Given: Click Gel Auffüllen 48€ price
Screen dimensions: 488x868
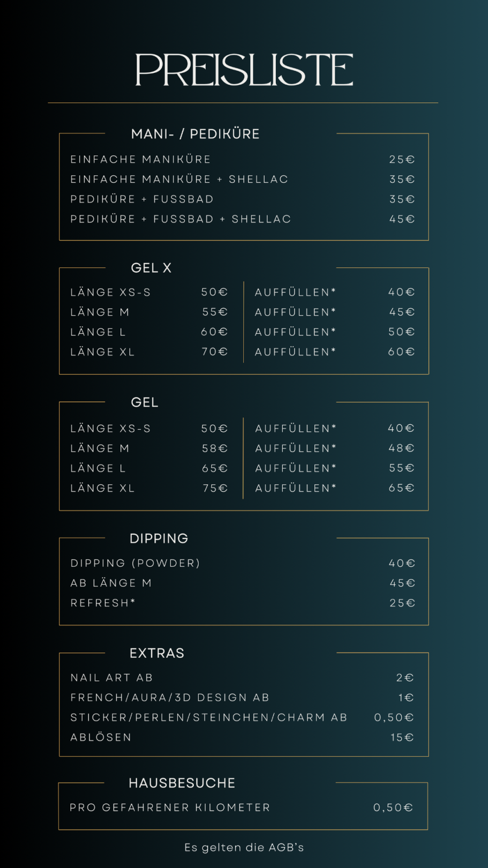Looking at the screenshot, I should click(402, 448).
